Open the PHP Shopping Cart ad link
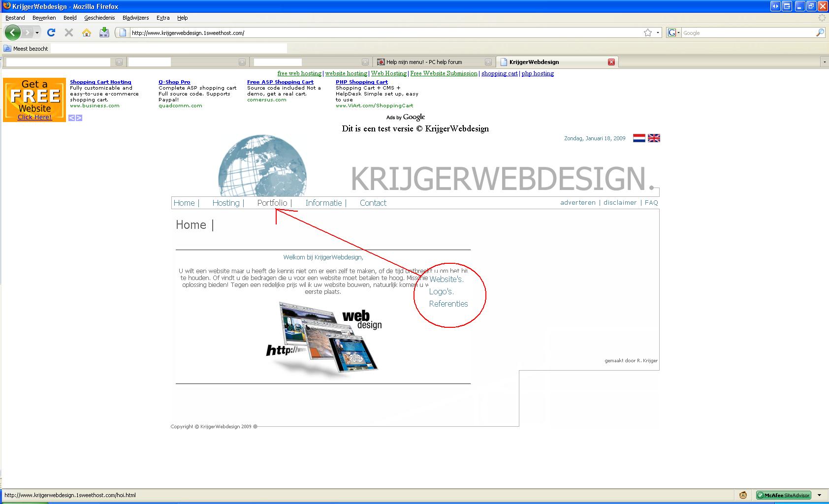Screen dimensions: 829x504 (x=362, y=82)
